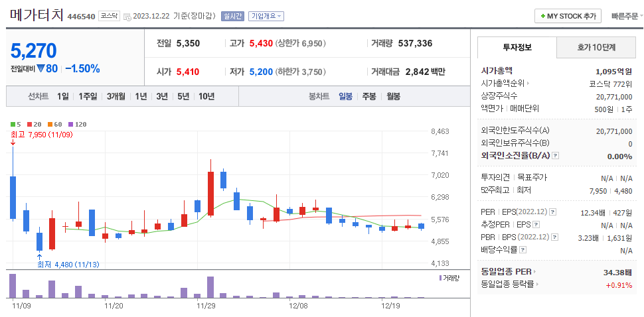The image size is (644, 317).
Task: Click the purple 120-day moving average legend marker
Action: 70,124
